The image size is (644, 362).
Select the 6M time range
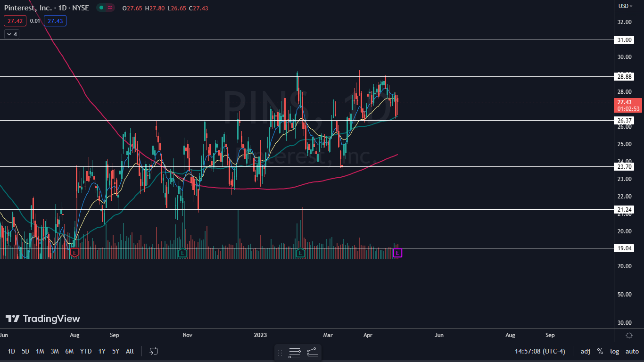(69, 351)
